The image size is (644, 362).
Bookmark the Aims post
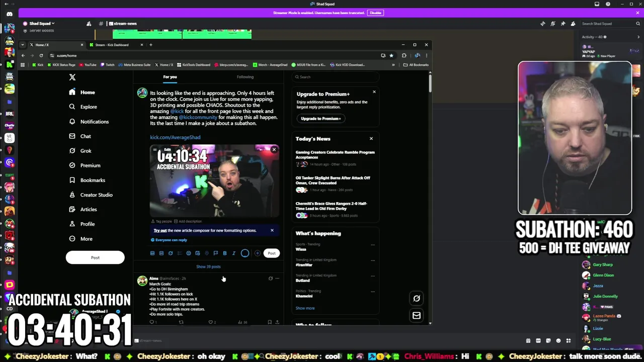click(269, 322)
